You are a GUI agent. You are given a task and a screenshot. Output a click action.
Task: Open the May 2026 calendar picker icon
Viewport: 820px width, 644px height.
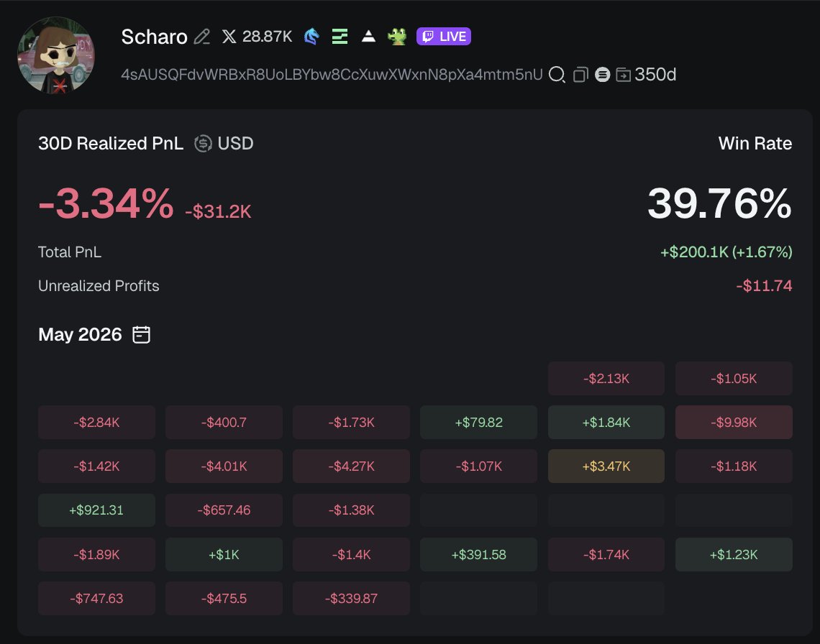[x=141, y=334]
